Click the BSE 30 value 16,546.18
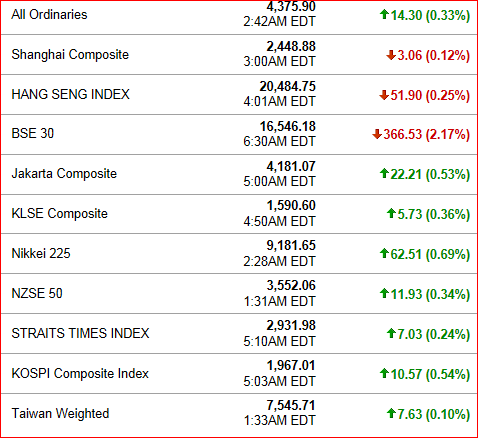478x438 pixels. (x=288, y=127)
